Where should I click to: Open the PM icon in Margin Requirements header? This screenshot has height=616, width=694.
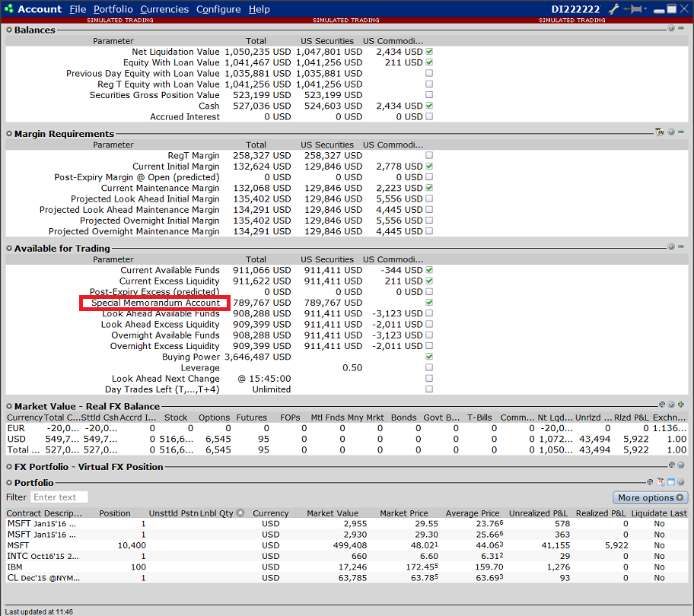(660, 132)
